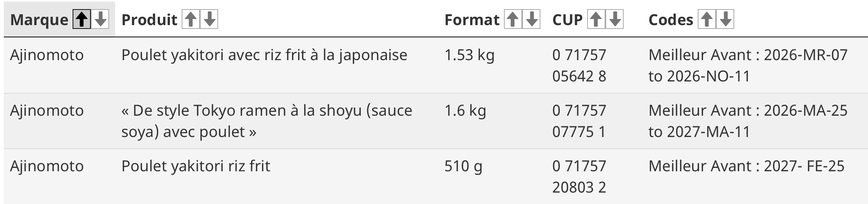Viewport: 868px width, 204px height.
Task: Sort Codes column descending
Action: (725, 19)
